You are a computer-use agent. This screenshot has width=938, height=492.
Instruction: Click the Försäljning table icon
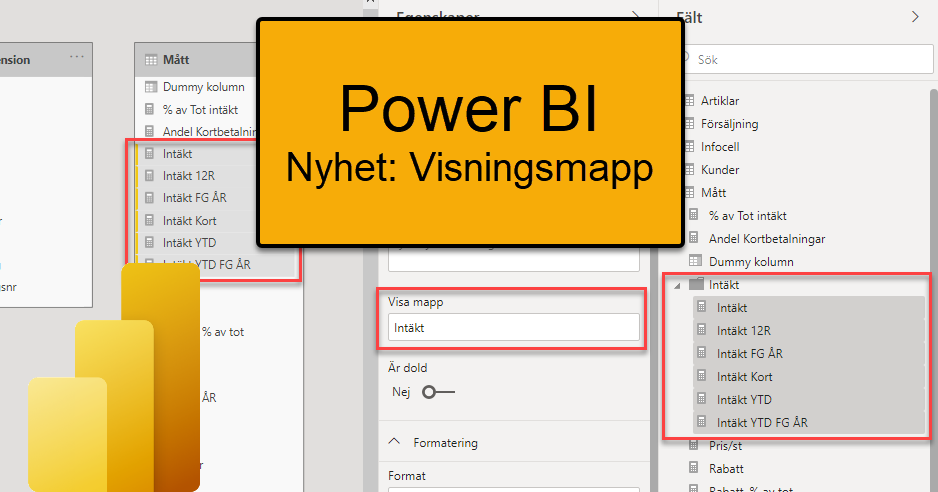(x=688, y=124)
